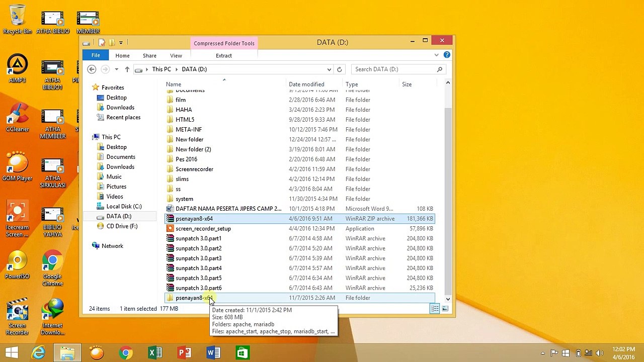
Task: Switch to the Share ribbon tab
Action: (x=149, y=56)
